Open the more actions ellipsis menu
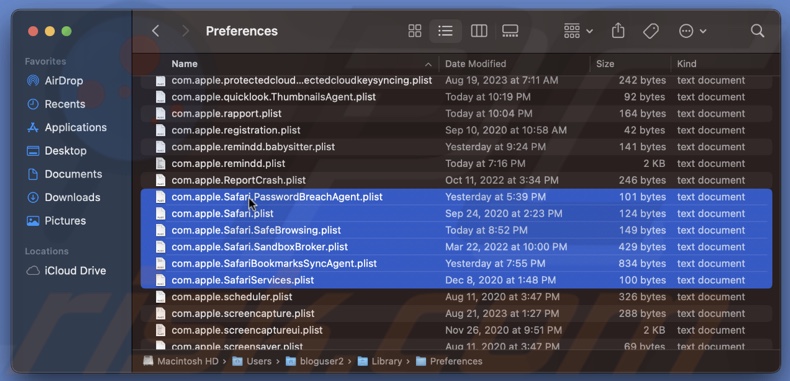 692,31
